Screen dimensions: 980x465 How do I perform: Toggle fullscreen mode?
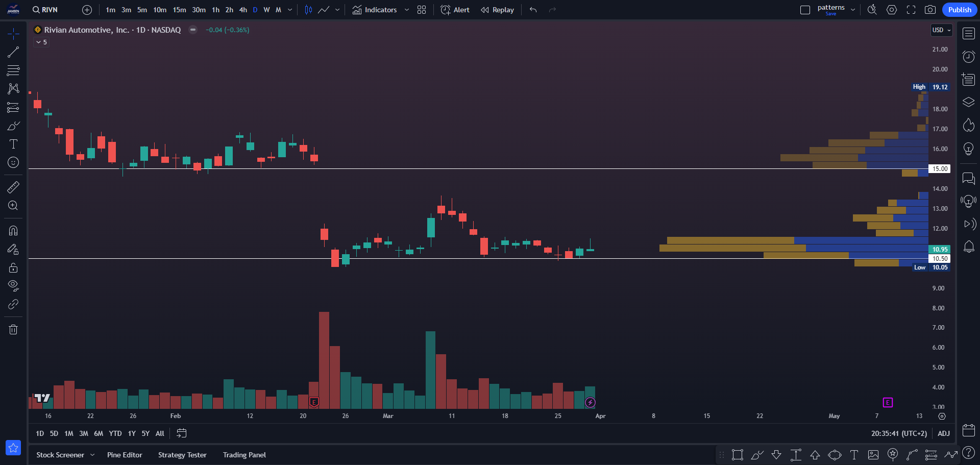(x=911, y=10)
